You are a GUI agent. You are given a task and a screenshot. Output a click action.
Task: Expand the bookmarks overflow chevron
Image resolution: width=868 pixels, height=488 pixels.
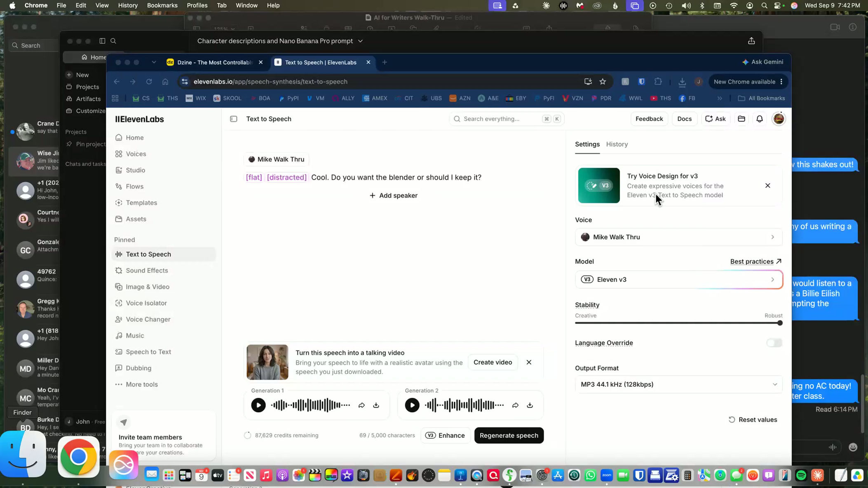point(720,98)
